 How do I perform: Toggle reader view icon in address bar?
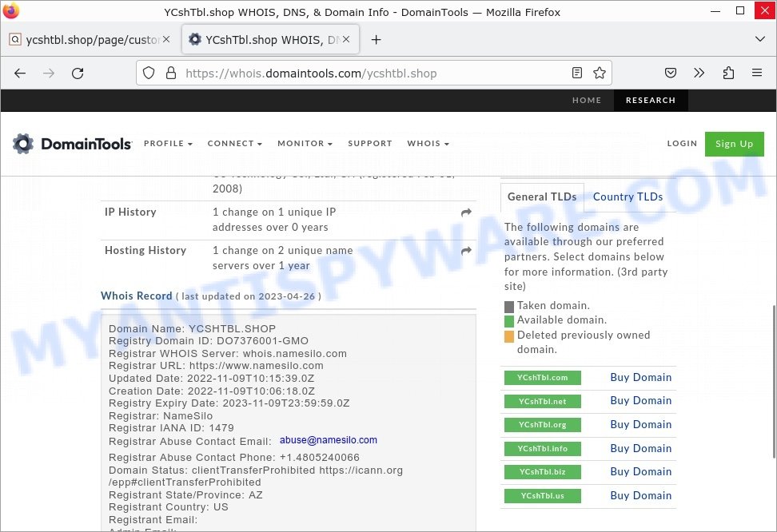[x=577, y=73]
